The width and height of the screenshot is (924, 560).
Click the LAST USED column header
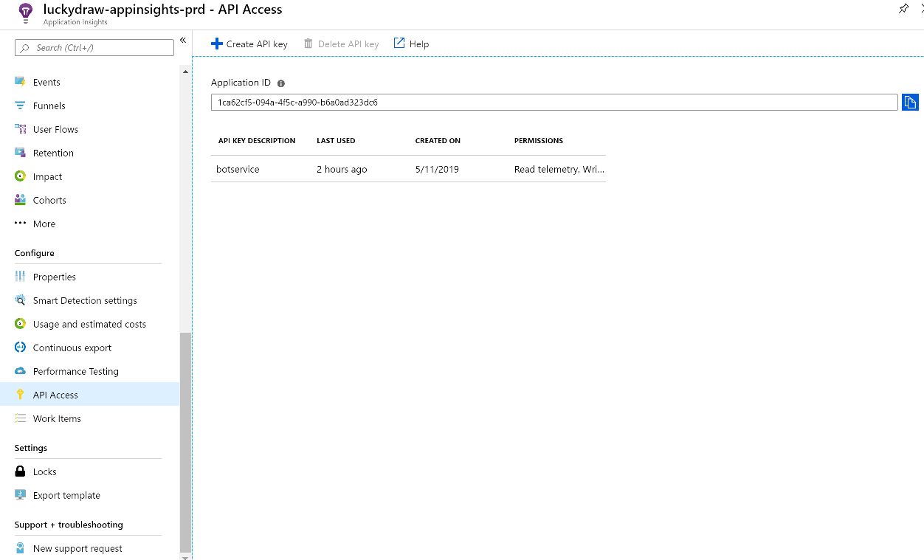[336, 141]
